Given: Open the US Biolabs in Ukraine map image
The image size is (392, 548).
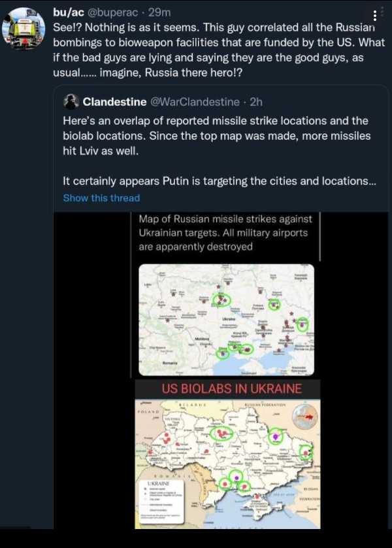Looking at the screenshot, I should (x=227, y=464).
